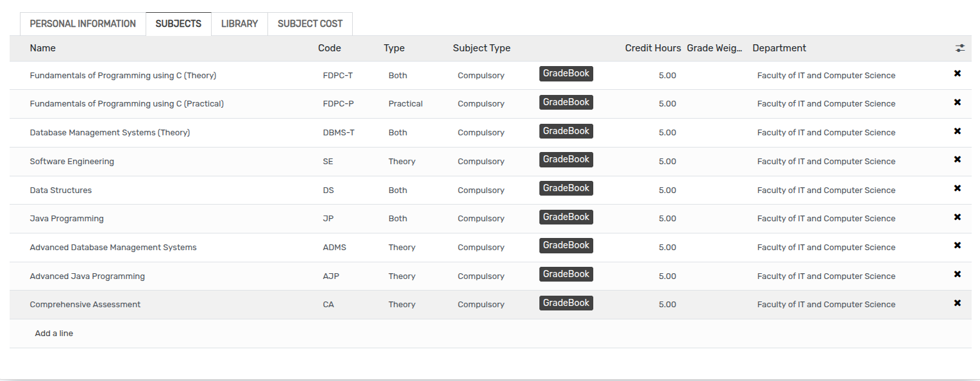Viewport: 980px width, 381px height.
Task: Delete the Java Programming subject line
Action: (x=957, y=217)
